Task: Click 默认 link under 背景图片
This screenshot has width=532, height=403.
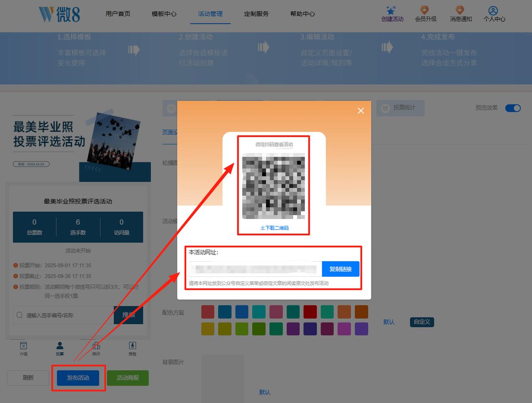Action: [265, 392]
